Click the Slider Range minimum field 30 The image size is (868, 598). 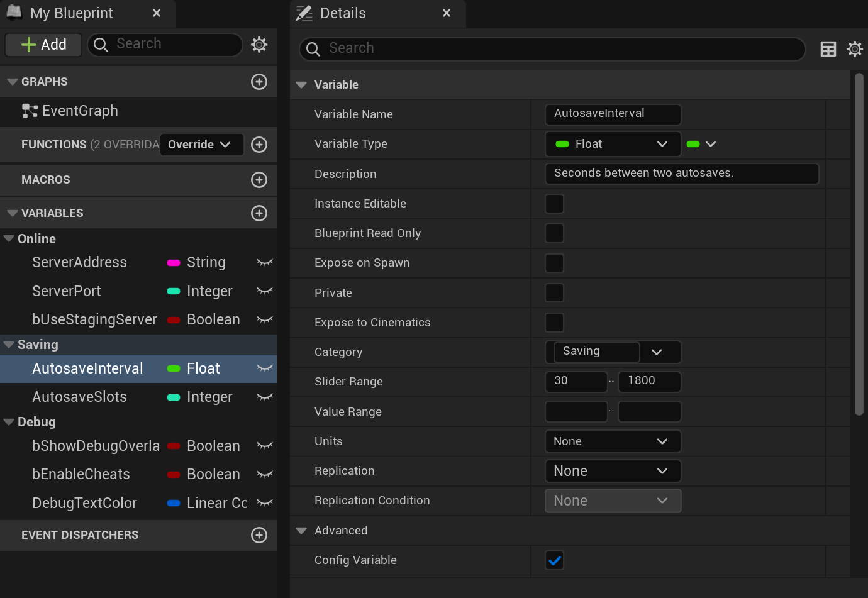(576, 382)
